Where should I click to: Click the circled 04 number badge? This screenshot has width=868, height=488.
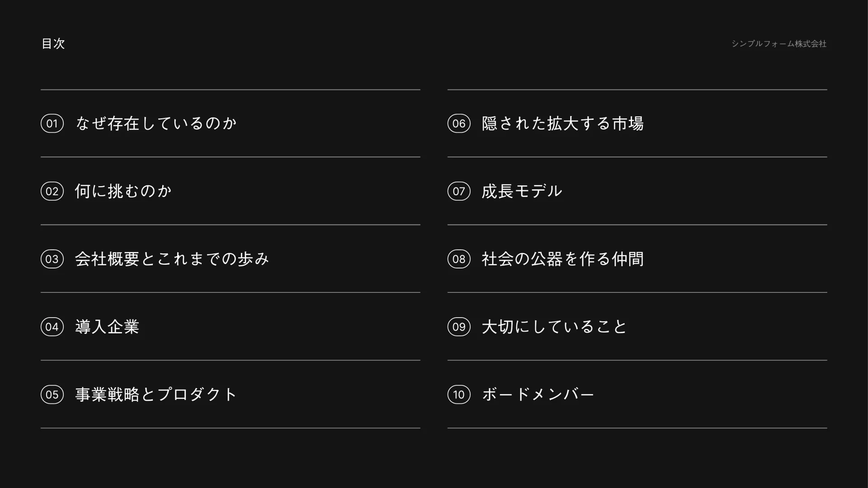point(52,327)
